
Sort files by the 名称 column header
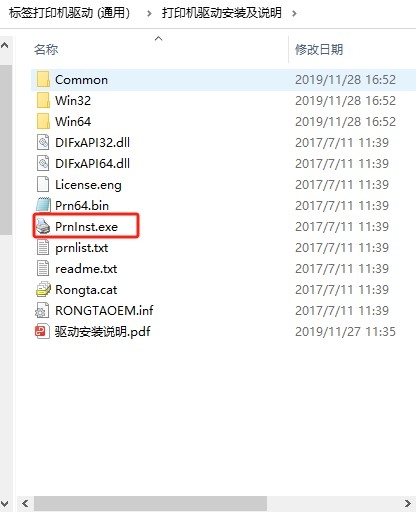(46, 50)
